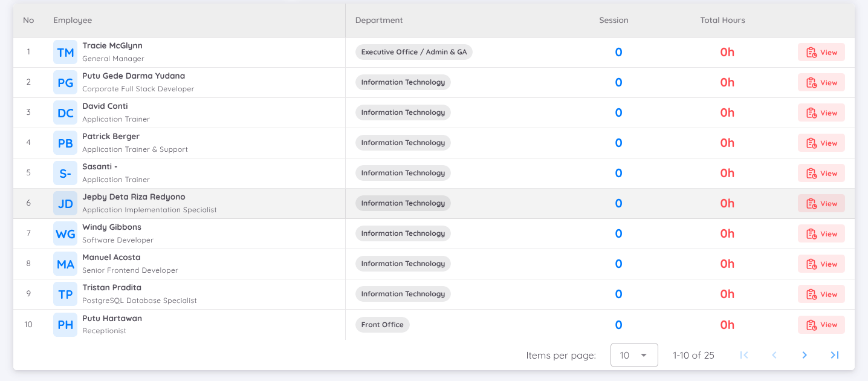View Manuel Acosta's session record
The width and height of the screenshot is (868, 381).
click(821, 264)
